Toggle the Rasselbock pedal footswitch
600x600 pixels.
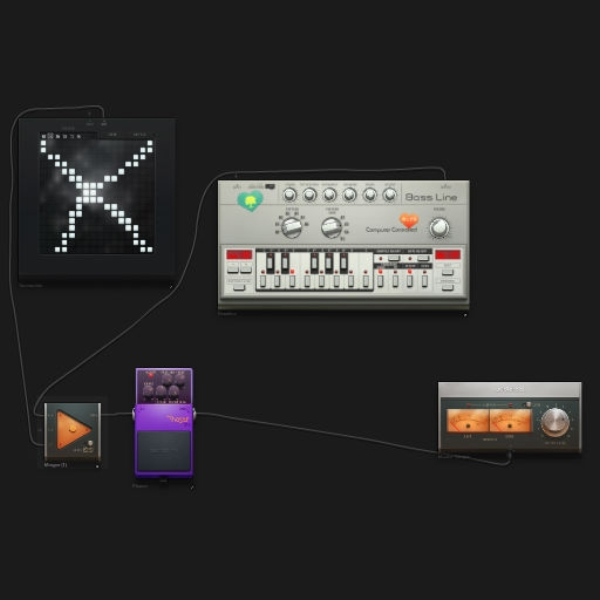pyautogui.click(x=164, y=451)
